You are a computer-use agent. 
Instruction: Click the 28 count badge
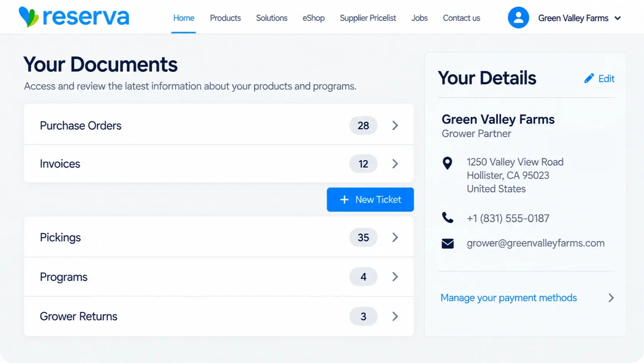[363, 126]
